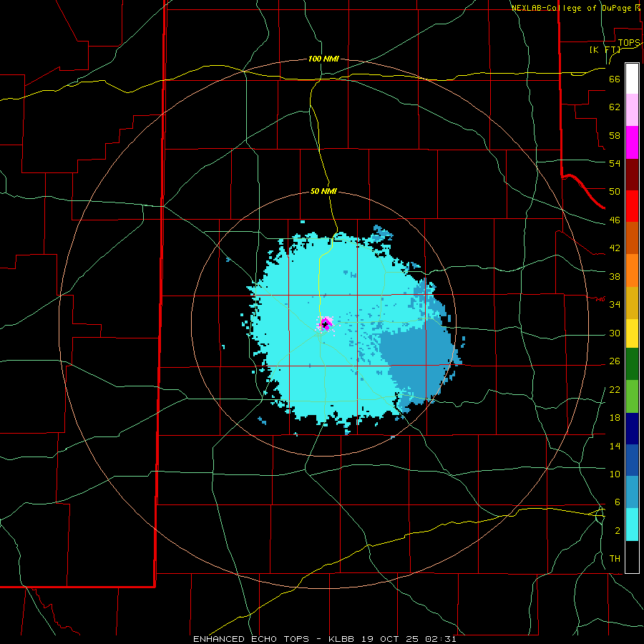Click the TOPS legend heading
Screen dimensions: 644x644
click(x=629, y=43)
